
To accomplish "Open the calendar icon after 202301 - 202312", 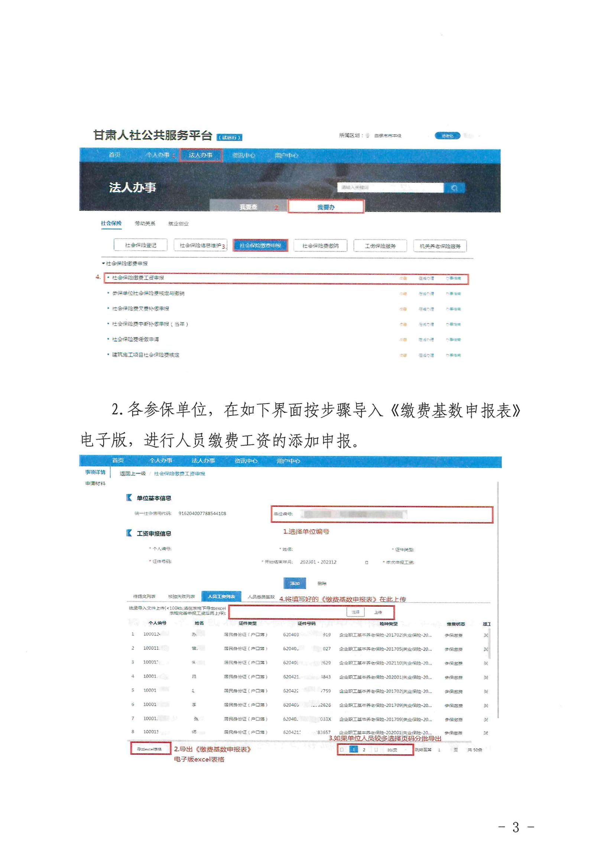I will pos(366,562).
